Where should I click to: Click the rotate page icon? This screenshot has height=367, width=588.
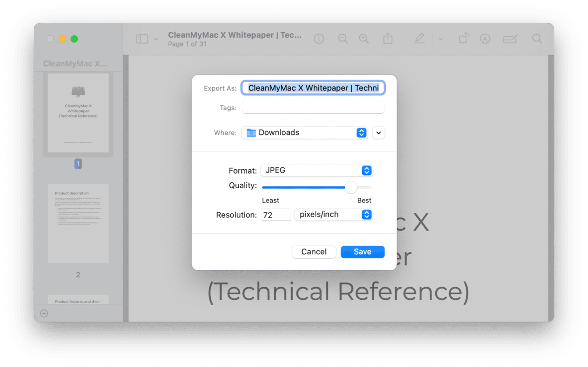[463, 39]
